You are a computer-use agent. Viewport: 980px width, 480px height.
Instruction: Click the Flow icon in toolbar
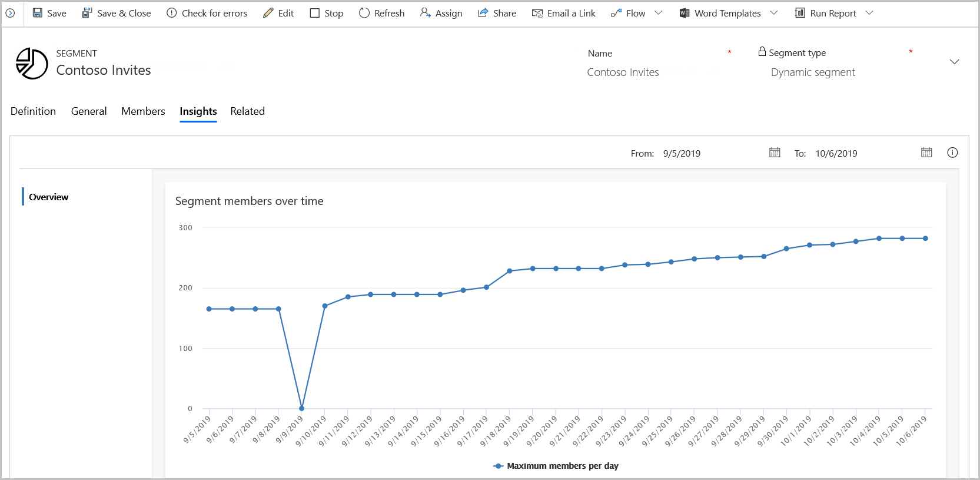pyautogui.click(x=616, y=13)
